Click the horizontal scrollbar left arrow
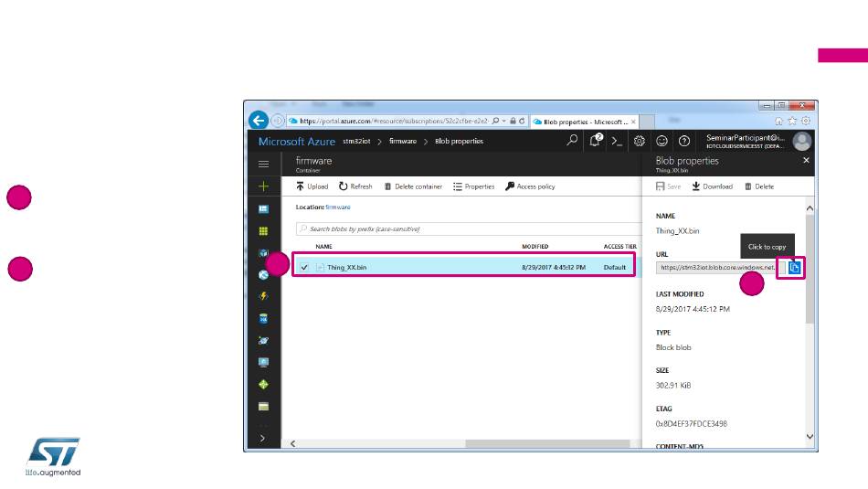Image resolution: width=868 pixels, height=489 pixels. pyautogui.click(x=293, y=443)
